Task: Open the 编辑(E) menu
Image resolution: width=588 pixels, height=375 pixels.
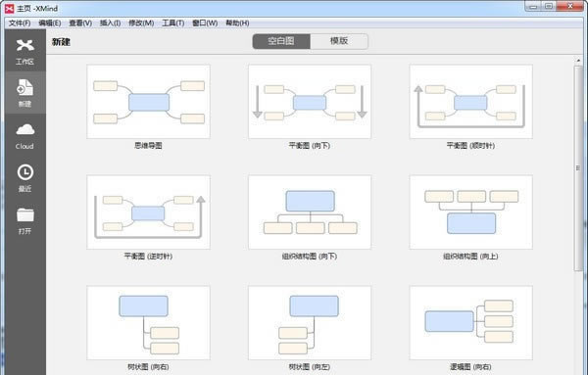Action: (x=50, y=23)
